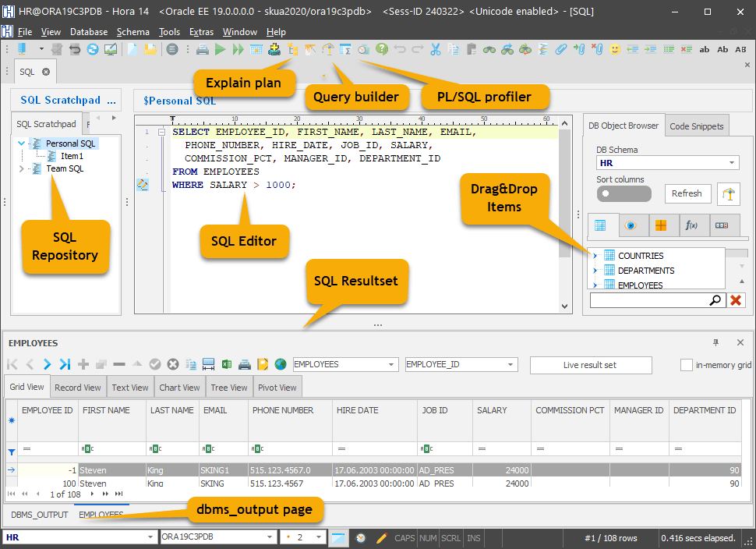Click the Live result set button
756x549 pixels.
coord(590,363)
